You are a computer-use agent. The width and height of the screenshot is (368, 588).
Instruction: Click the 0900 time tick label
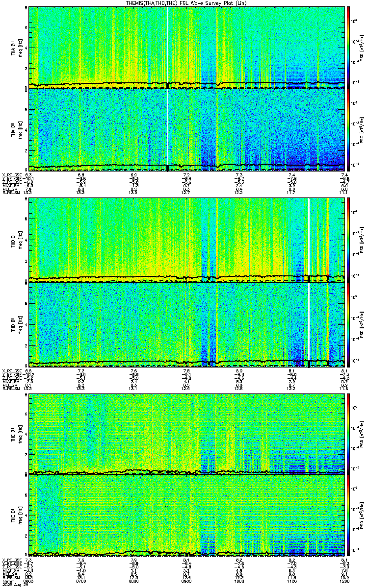[186, 581]
